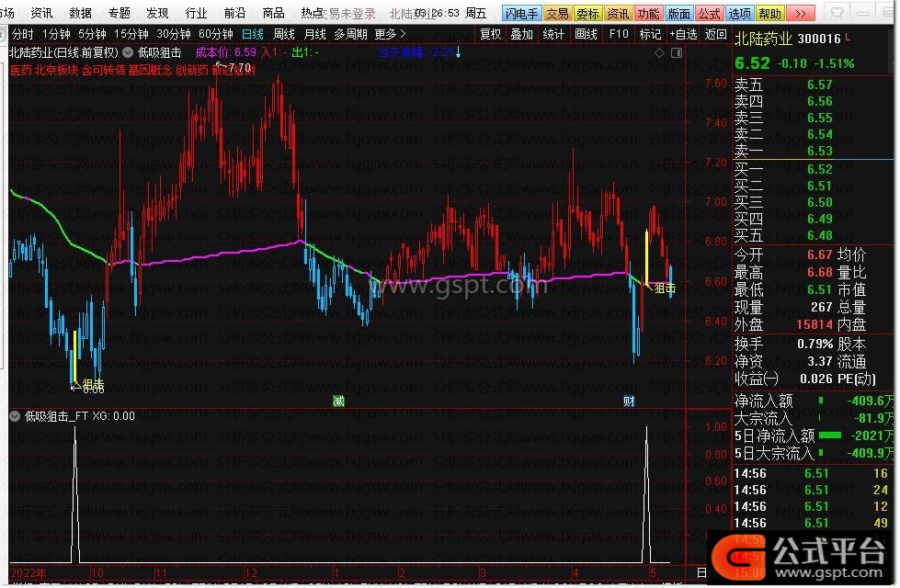
Task: Click the 复权 adjustment button
Action: [x=490, y=34]
